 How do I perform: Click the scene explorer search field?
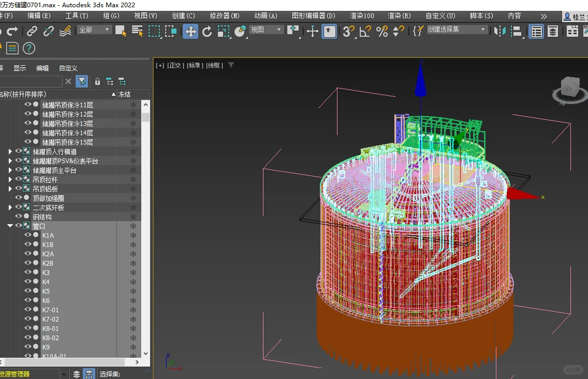[31, 81]
